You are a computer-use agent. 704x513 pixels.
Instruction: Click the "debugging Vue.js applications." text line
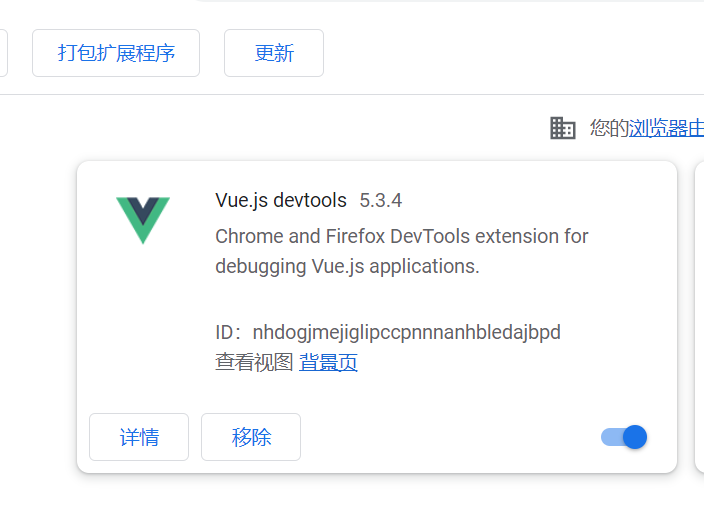point(348,267)
